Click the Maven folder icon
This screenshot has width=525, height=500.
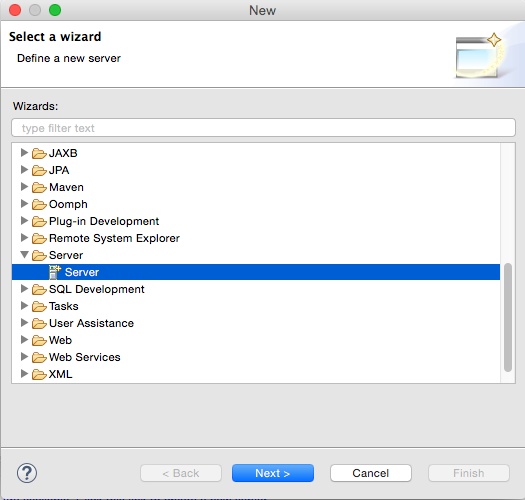tap(39, 187)
